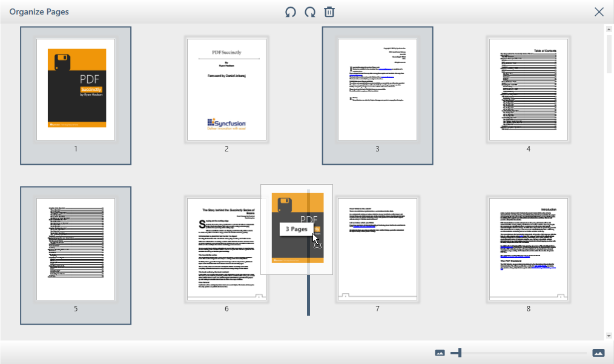Select page 7 thumbnail
The height and width of the screenshot is (364, 614).
click(x=377, y=249)
